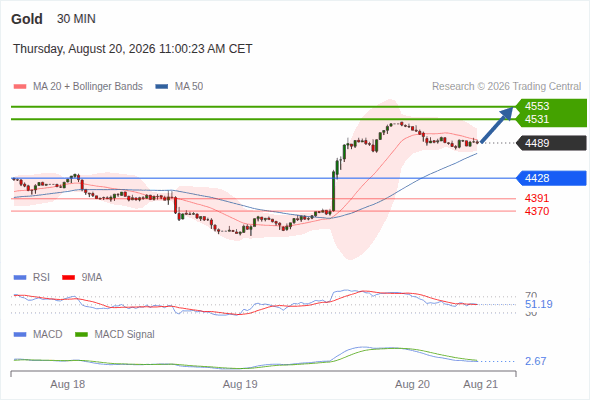Click the RSI blue legend marker
The image size is (590, 400).
(x=20, y=278)
